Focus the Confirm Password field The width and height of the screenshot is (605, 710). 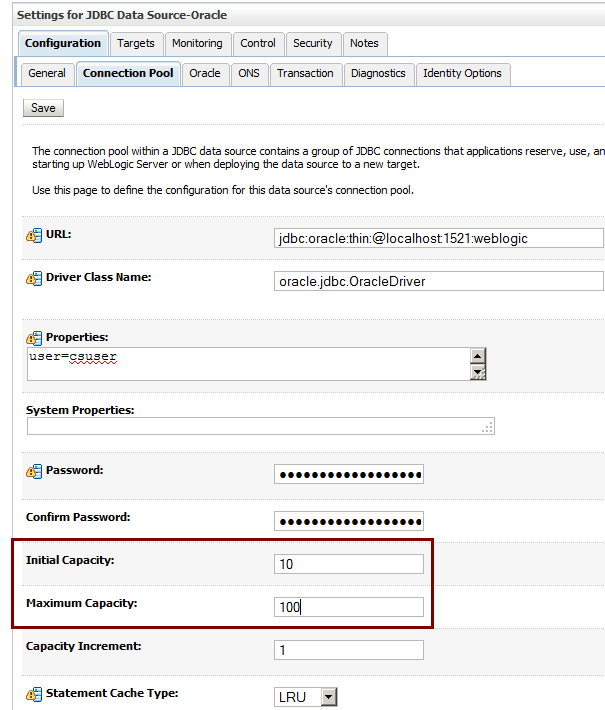(349, 521)
